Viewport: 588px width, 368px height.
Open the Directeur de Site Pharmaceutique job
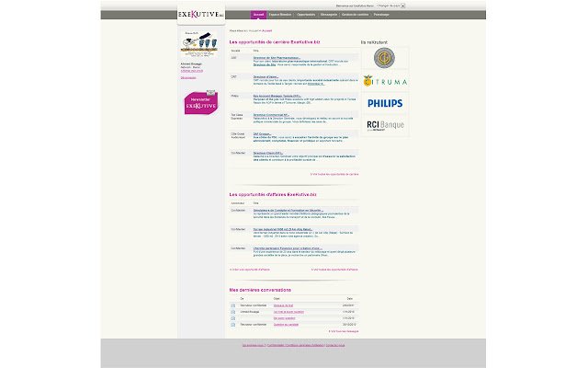tap(277, 58)
